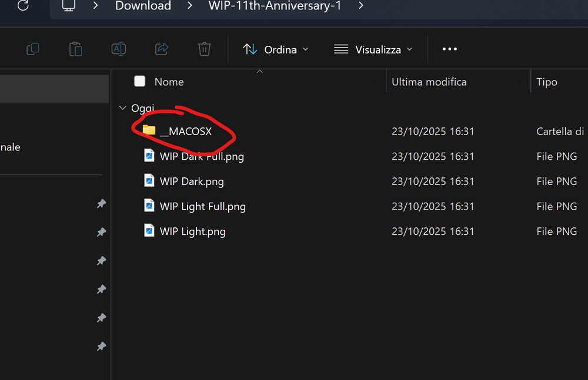Expand chevron after WIP-11th-Anniversary-1 breadcrumb
The width and height of the screenshot is (588, 380).
click(360, 6)
